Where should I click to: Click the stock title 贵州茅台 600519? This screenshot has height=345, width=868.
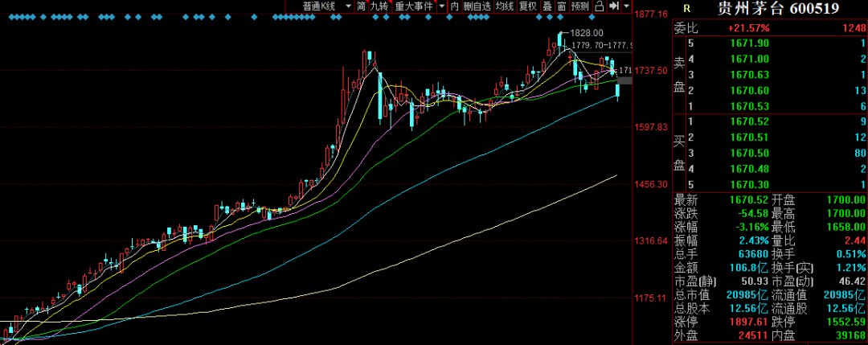click(778, 8)
